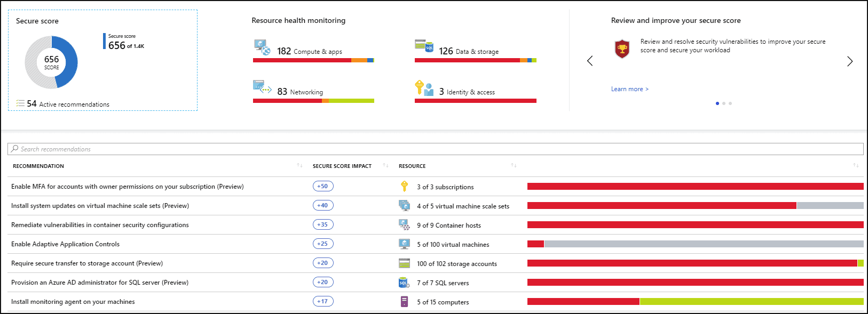The width and height of the screenshot is (868, 314).
Task: Click the Data & storage SQL icon
Action: (x=424, y=46)
